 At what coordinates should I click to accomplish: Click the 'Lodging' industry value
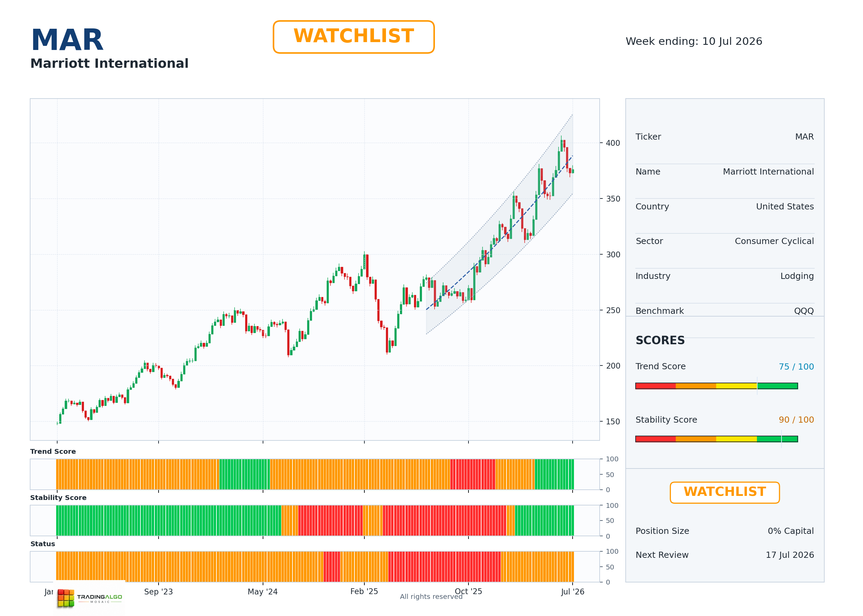coord(797,276)
